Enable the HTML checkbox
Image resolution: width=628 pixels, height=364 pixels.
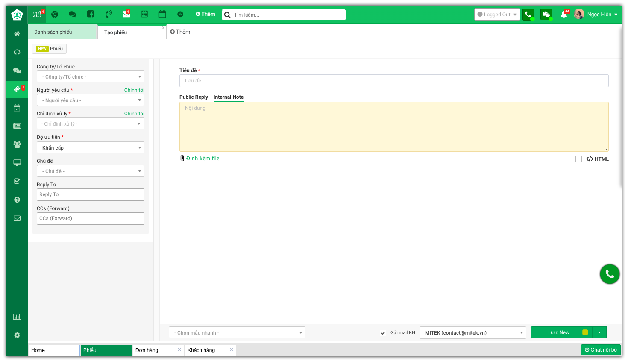[x=579, y=159]
